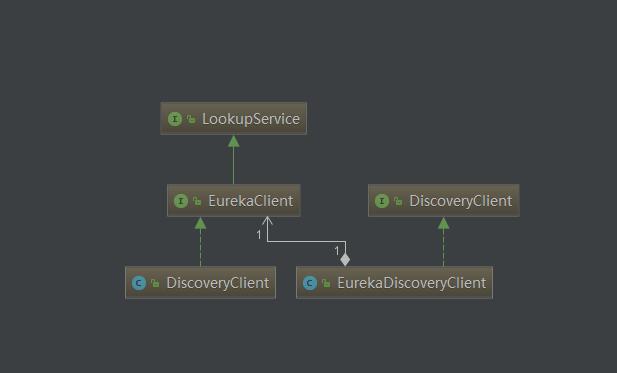Select the EurekaDiscoveryClient class node
This screenshot has height=373, width=617.
(394, 283)
